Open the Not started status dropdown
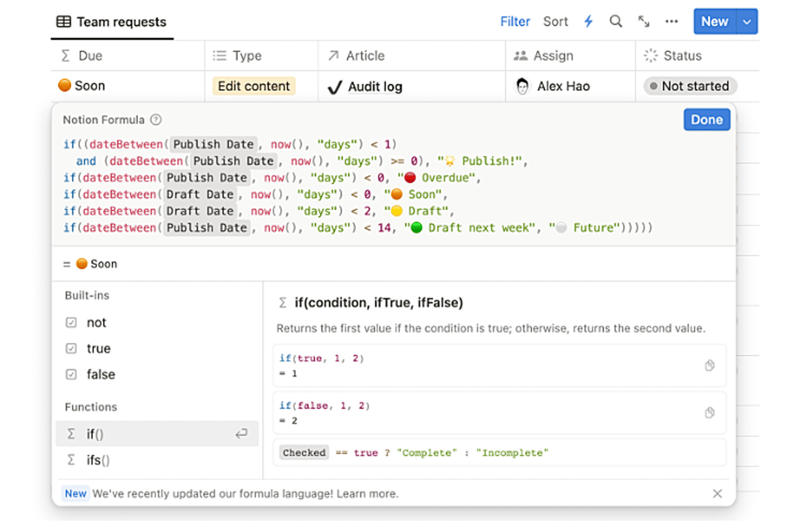812x530 pixels. 691,86
